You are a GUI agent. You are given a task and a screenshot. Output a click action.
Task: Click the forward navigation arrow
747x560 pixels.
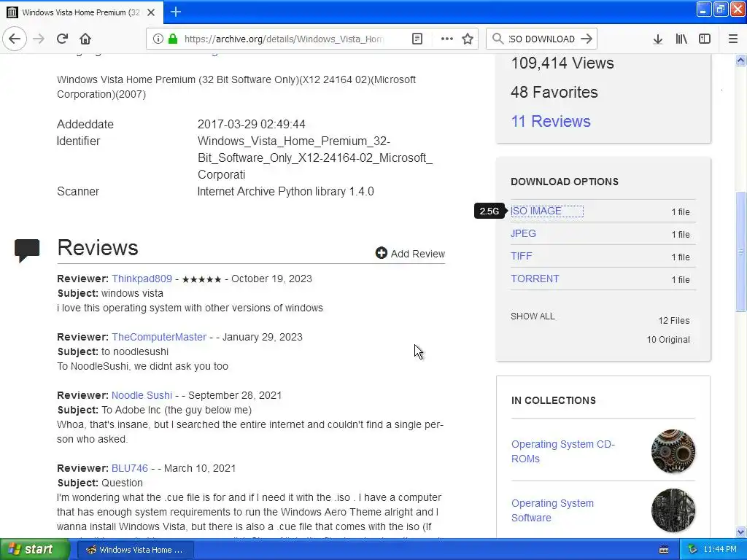pyautogui.click(x=39, y=39)
